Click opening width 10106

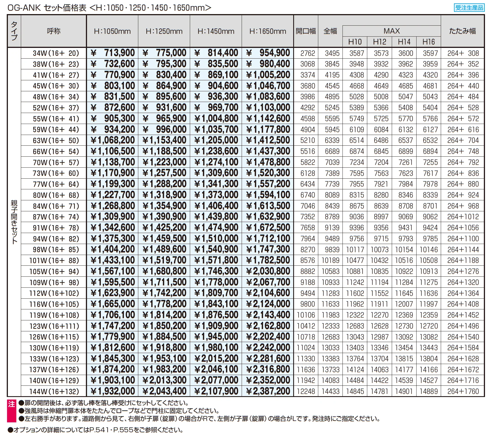(306, 315)
